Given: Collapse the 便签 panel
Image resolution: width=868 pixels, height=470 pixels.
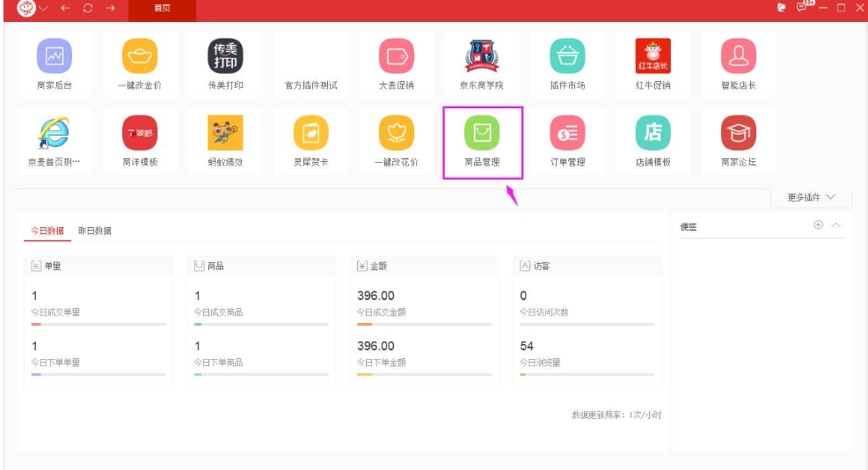Looking at the screenshot, I should pyautogui.click(x=836, y=224).
